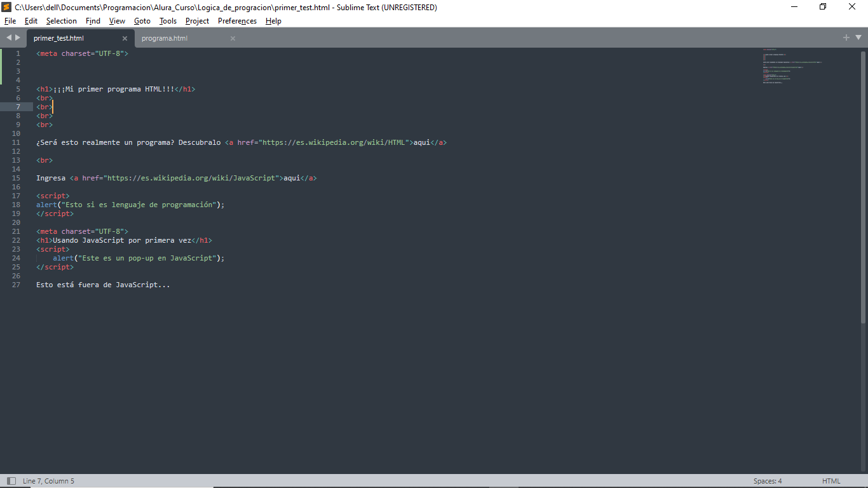The image size is (868, 488).
Task: Click the word "Ingresa" on line 15
Action: 51,178
